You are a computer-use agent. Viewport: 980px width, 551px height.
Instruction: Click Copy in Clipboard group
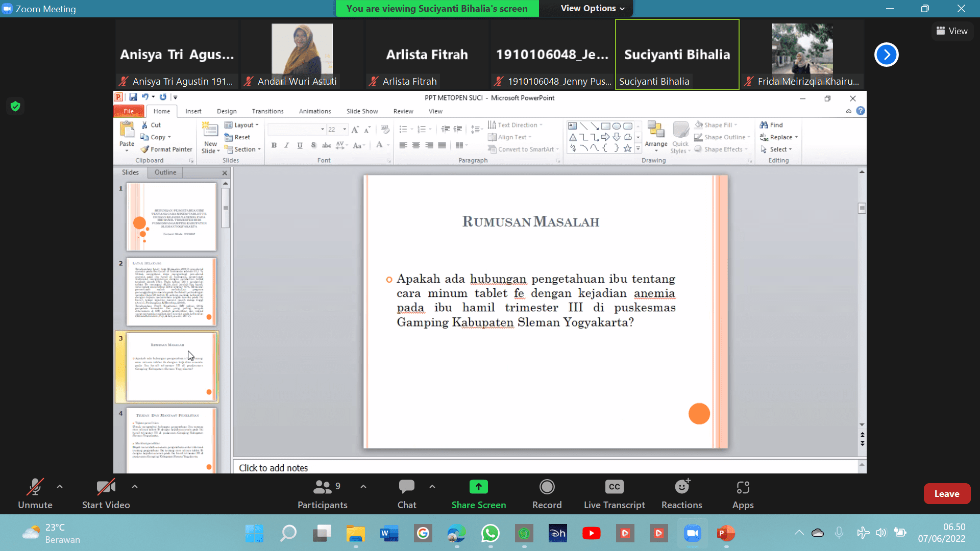tap(156, 137)
